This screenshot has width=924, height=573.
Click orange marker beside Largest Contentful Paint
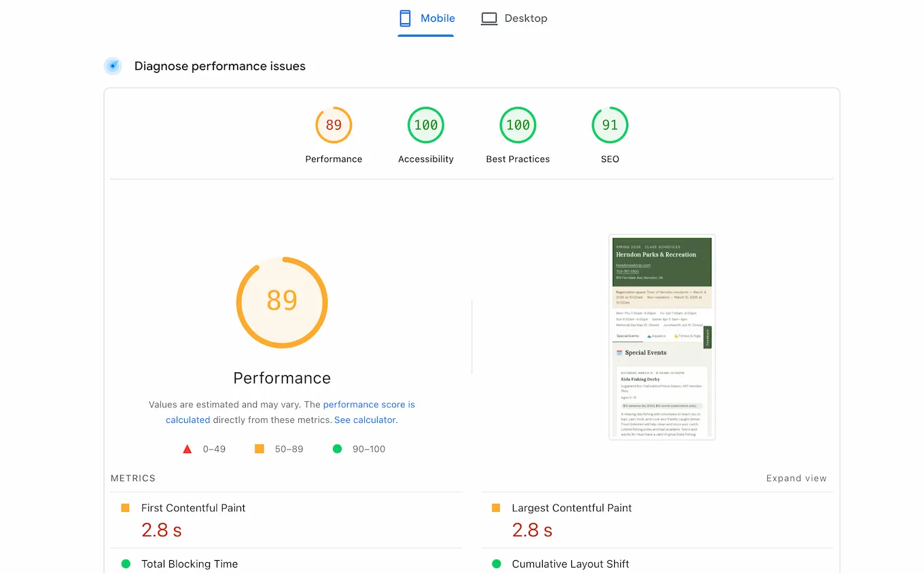click(496, 507)
